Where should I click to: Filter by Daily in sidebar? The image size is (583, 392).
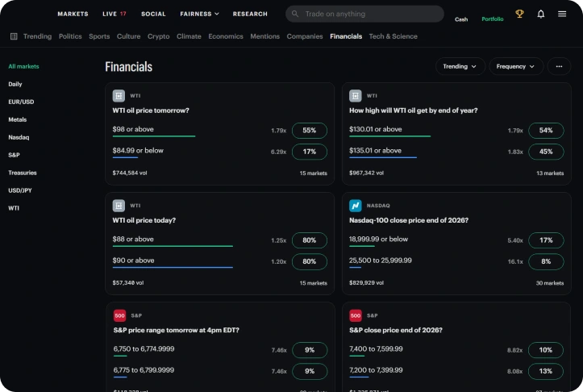coord(15,84)
